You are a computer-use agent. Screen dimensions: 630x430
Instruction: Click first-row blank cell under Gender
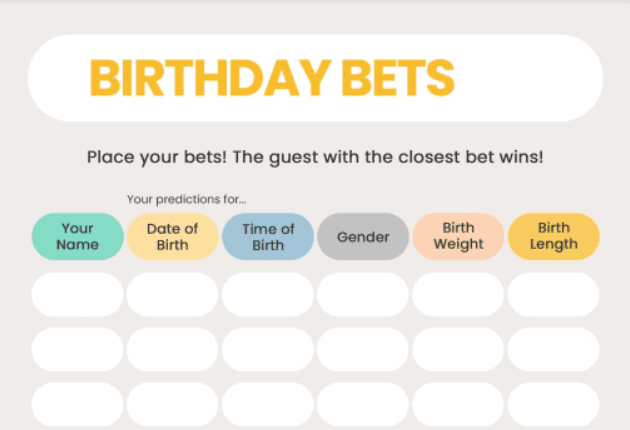point(363,295)
